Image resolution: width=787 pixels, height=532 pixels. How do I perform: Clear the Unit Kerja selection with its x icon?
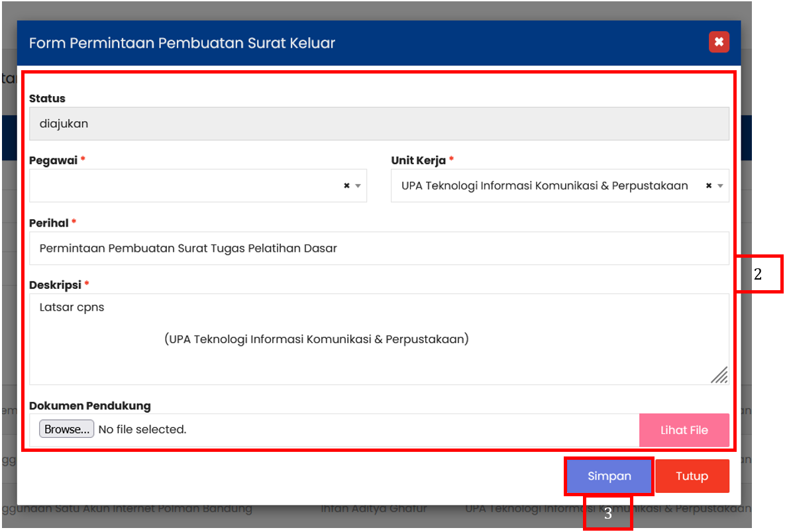point(708,186)
